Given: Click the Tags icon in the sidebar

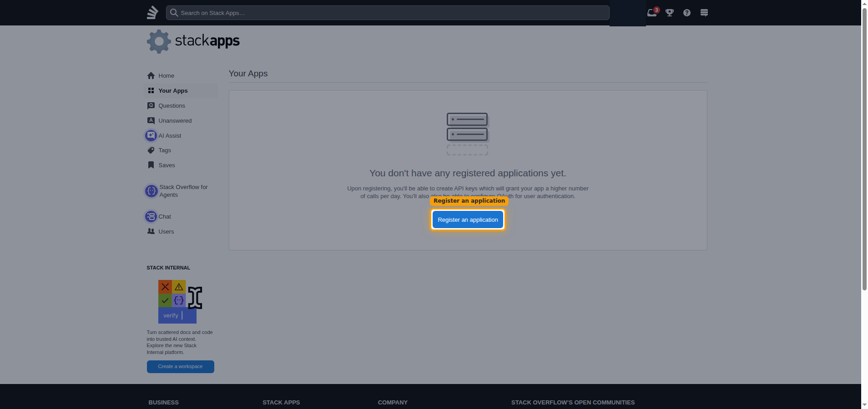Looking at the screenshot, I should (151, 150).
